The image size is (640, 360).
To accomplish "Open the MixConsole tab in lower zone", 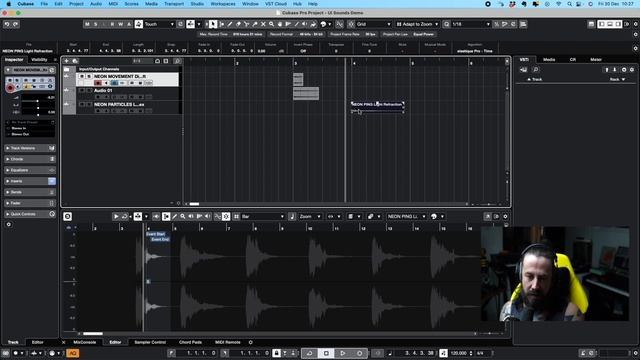I will [84, 342].
